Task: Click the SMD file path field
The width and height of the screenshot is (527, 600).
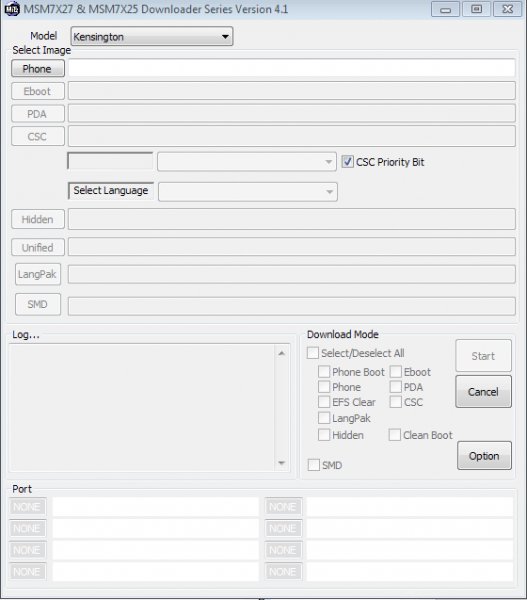Action: click(x=291, y=306)
